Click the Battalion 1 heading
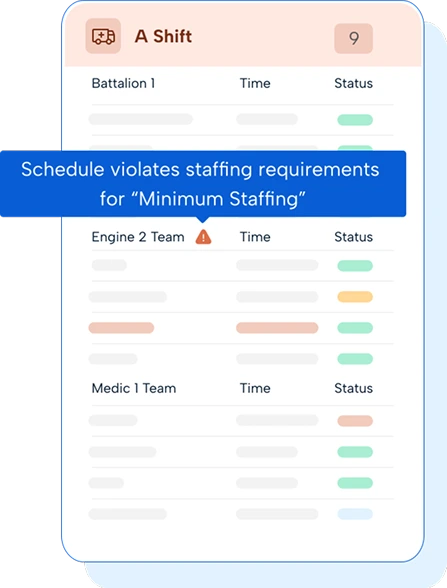447x588 pixels. point(123,83)
